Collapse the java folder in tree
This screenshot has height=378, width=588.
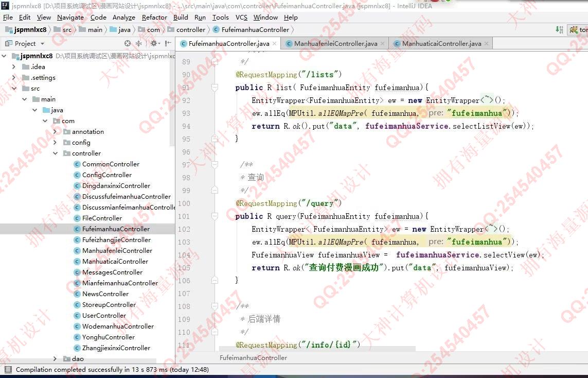35,110
